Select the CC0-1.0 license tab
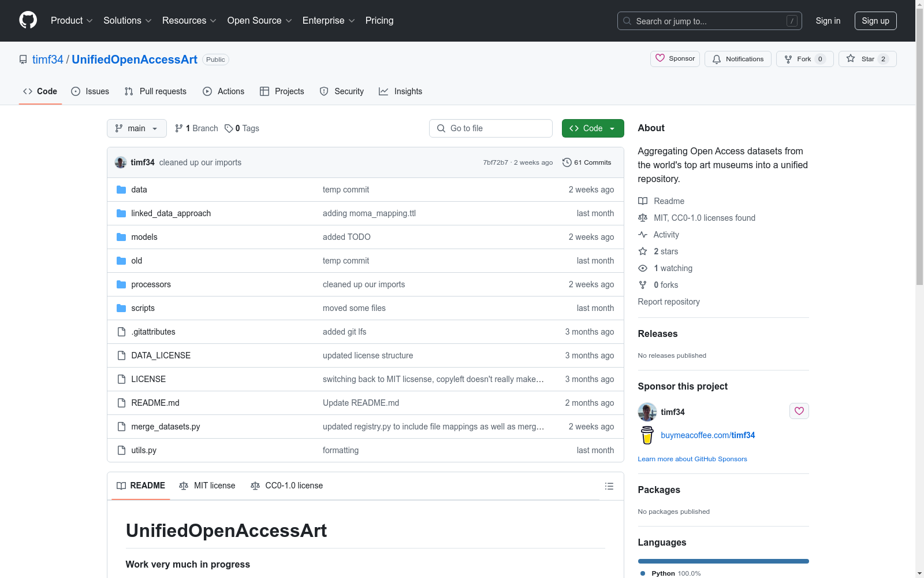Screen dimensions: 924x578 click(x=286, y=486)
